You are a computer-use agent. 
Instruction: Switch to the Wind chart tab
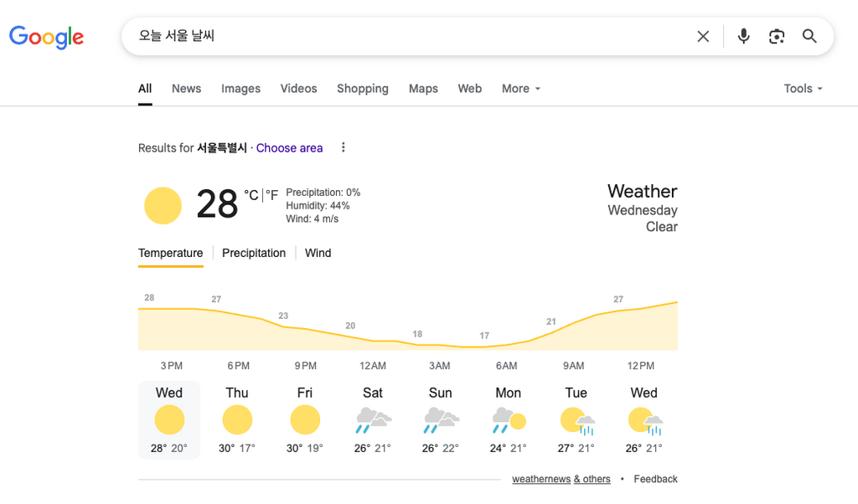318,253
